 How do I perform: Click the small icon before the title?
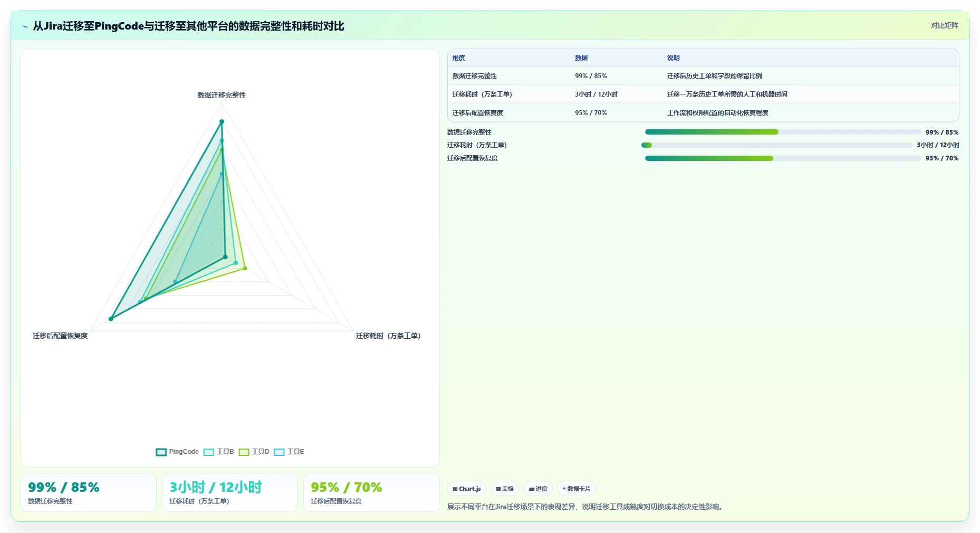[25, 26]
